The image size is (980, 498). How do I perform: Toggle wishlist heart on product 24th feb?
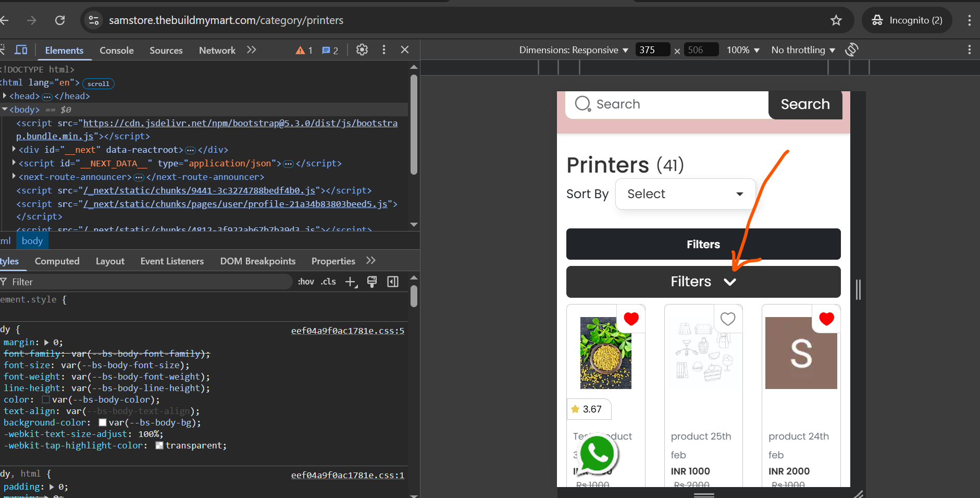826,319
